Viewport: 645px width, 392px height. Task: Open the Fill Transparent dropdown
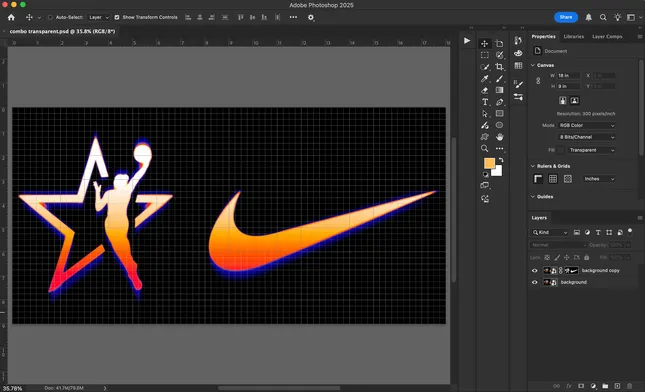tap(592, 150)
